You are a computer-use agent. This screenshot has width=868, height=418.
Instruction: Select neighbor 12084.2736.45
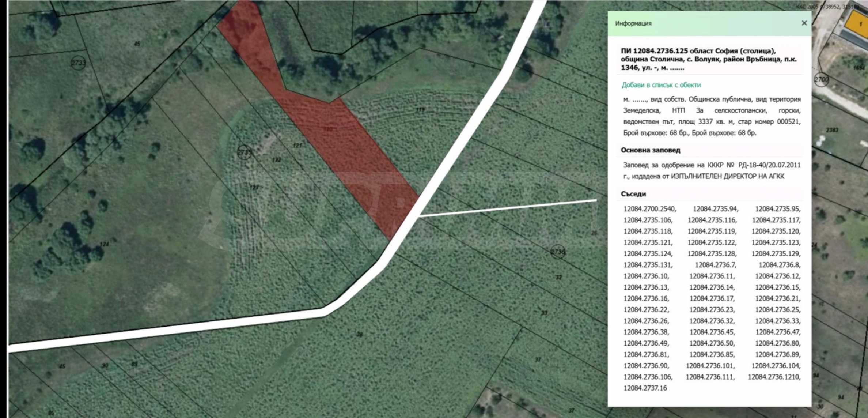pyautogui.click(x=712, y=332)
